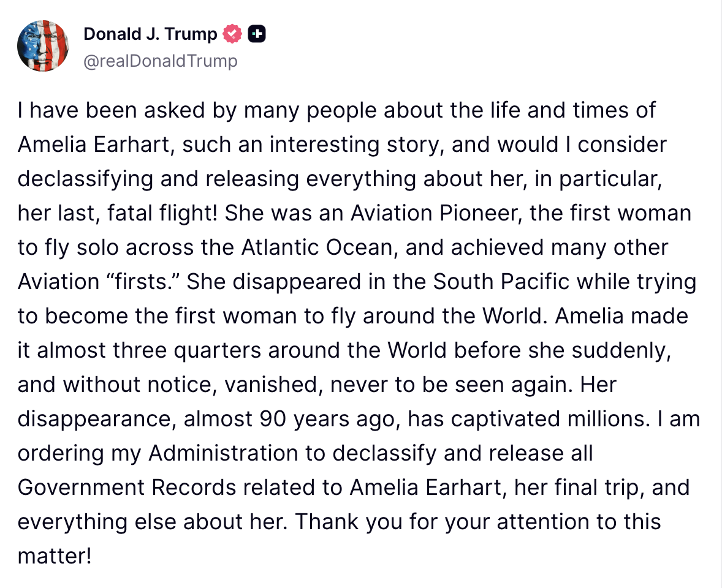Open the @realDonaldTrump handle link

click(160, 61)
